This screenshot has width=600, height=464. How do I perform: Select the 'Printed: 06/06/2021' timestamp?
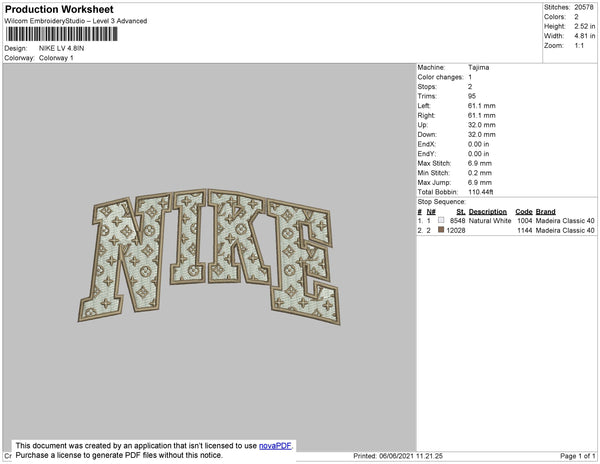coord(398,456)
